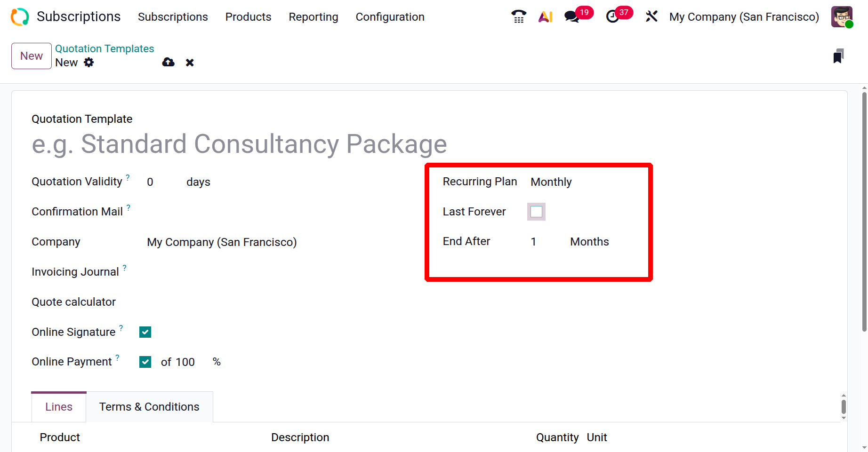The width and height of the screenshot is (868, 452).
Task: Open the developer tools wrench icon
Action: click(651, 17)
